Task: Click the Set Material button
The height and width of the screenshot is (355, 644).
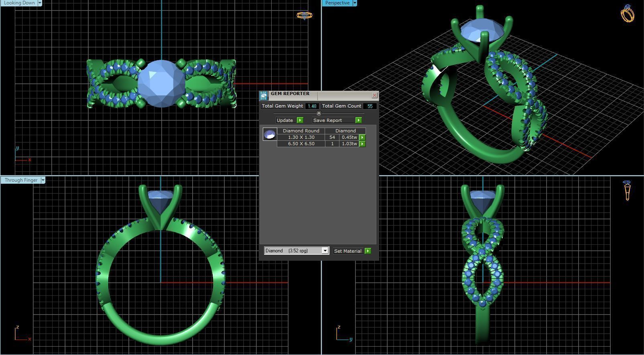Action: [x=348, y=251]
